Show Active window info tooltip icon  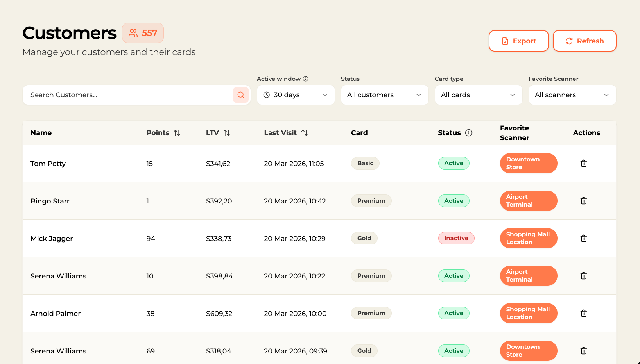tap(306, 79)
